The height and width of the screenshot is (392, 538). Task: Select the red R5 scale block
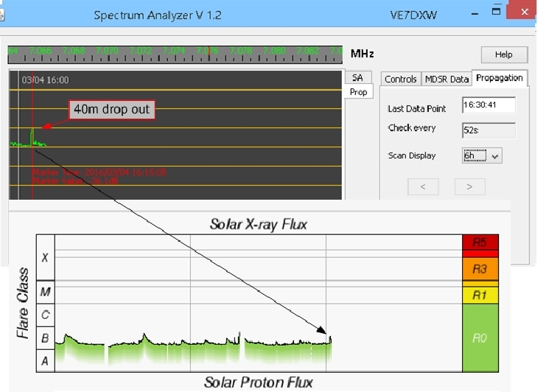pyautogui.click(x=480, y=242)
